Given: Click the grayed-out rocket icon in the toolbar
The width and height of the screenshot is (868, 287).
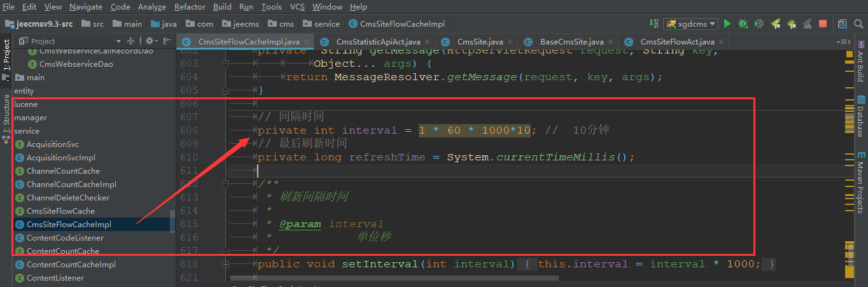Looking at the screenshot, I should pos(807,24).
